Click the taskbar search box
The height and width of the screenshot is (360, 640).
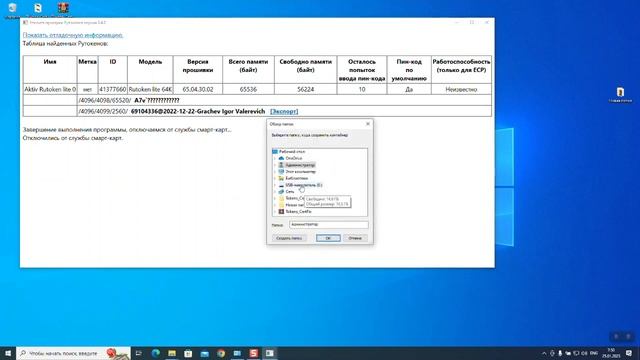pos(73,353)
